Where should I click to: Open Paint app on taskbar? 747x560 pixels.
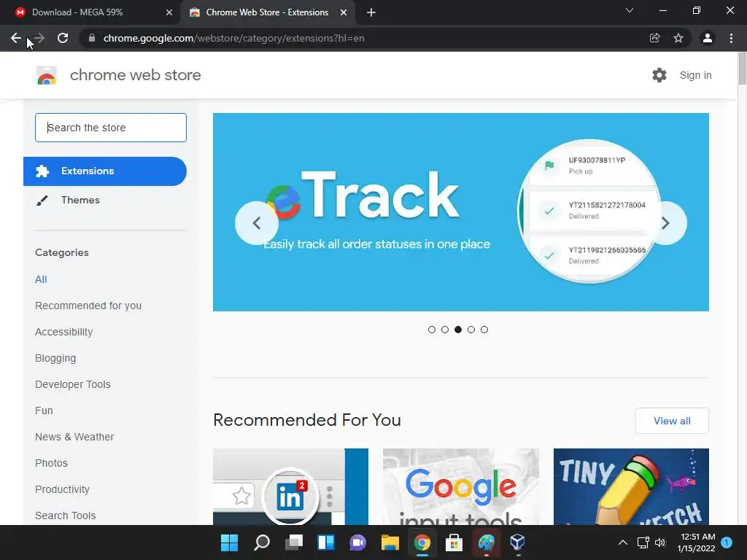487,542
